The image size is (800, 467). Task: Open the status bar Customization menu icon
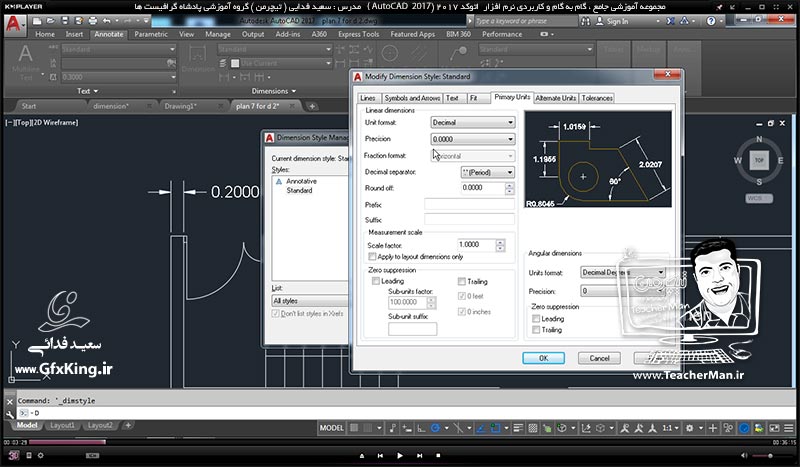[789, 428]
